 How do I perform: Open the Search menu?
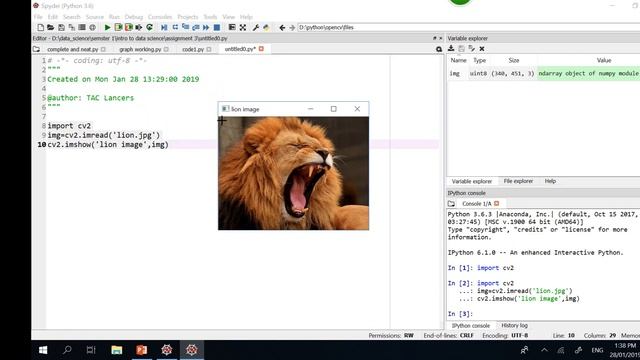tap(71, 17)
